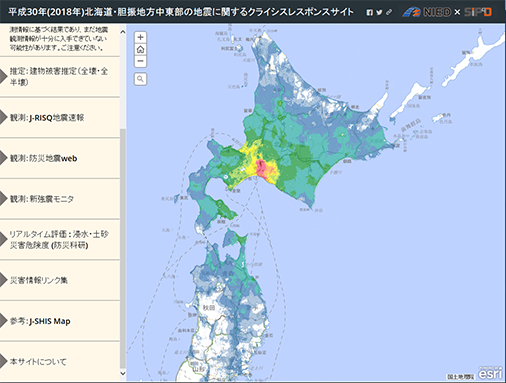
Task: Share the site on Facebook
Action: pos(369,12)
